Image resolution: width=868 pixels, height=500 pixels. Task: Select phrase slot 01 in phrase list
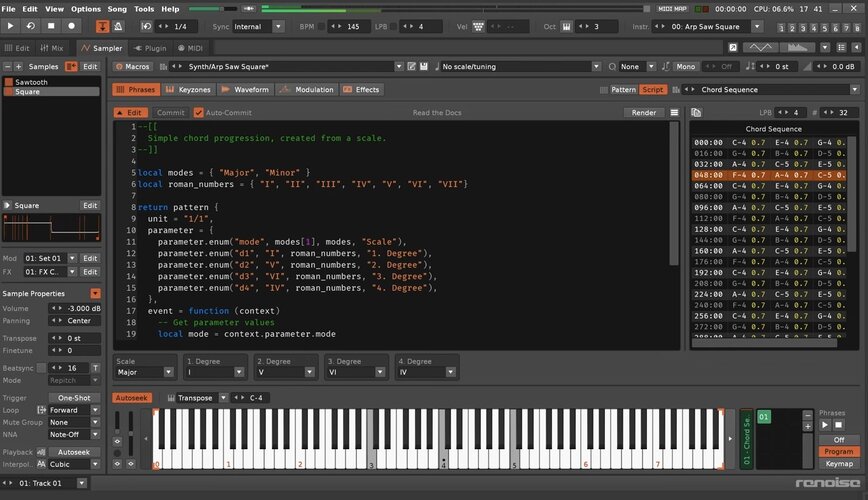coord(763,416)
